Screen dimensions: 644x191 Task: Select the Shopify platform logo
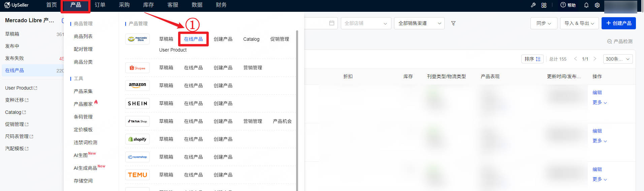[x=137, y=139]
